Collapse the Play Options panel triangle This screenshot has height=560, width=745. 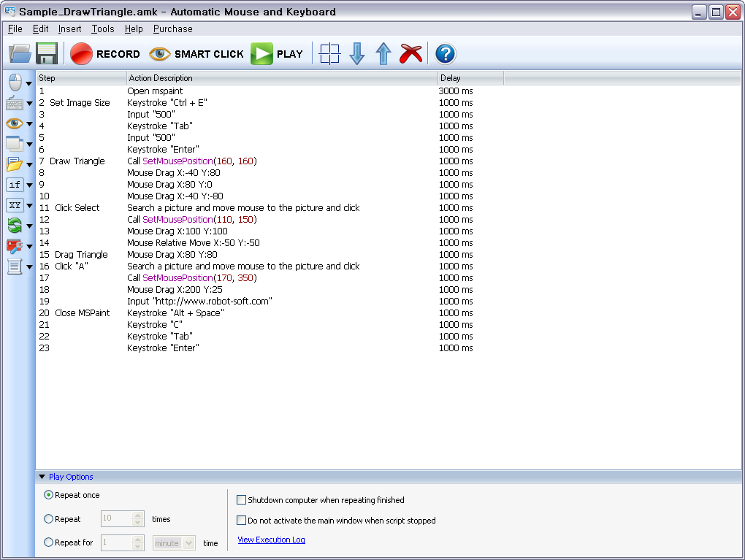click(42, 477)
